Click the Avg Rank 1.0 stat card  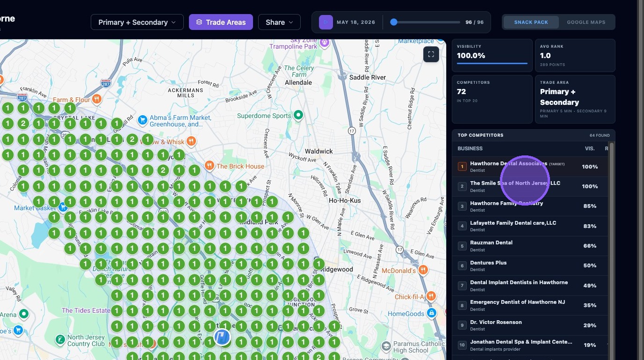575,55
